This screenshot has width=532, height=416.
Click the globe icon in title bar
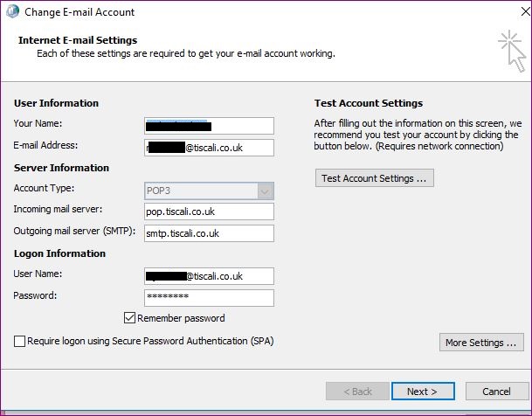[x=12, y=12]
